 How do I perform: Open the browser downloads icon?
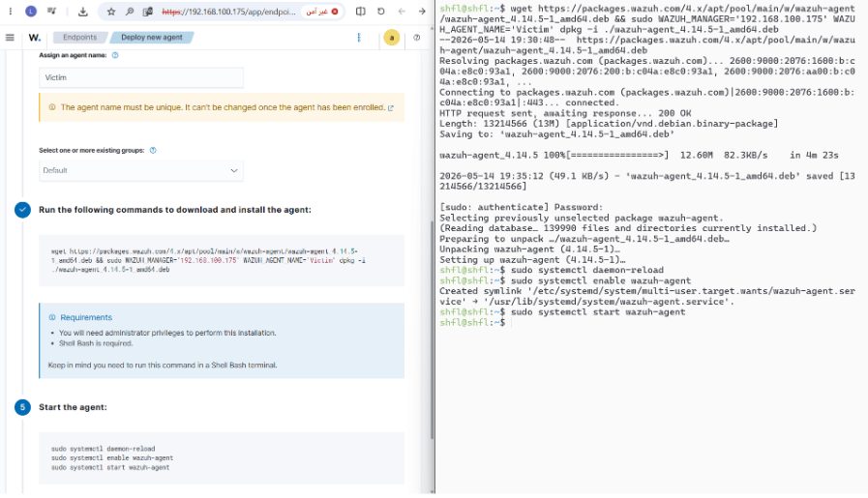tap(82, 11)
